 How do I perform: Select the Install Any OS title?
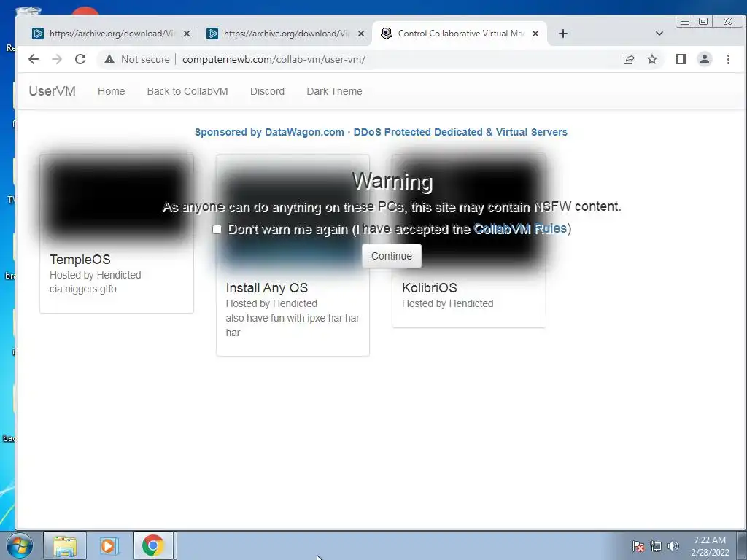(267, 287)
